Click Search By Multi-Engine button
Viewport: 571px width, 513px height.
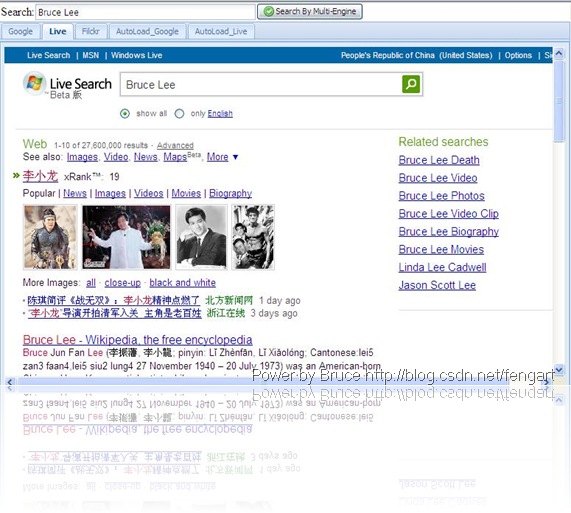pyautogui.click(x=310, y=12)
